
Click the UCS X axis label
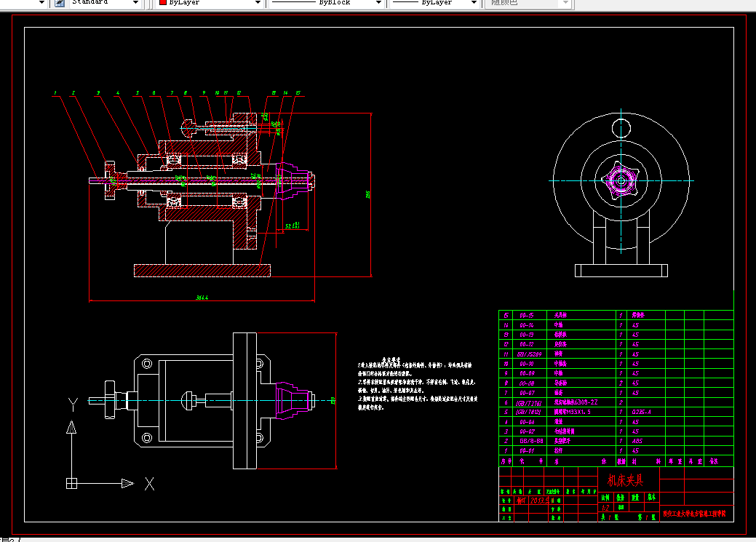click(x=149, y=484)
